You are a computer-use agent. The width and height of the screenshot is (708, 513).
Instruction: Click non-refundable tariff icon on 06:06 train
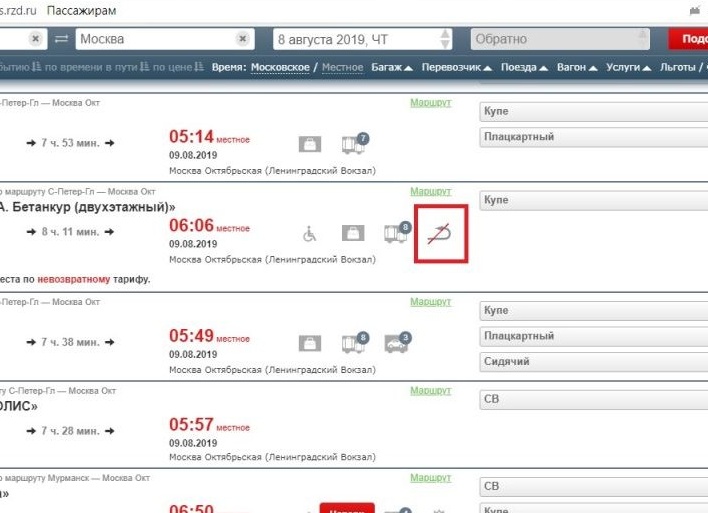[x=440, y=233]
